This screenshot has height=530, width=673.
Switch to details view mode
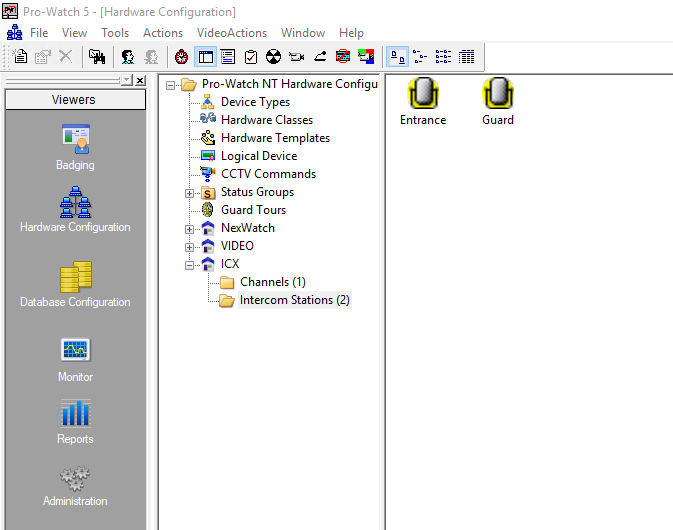466,57
